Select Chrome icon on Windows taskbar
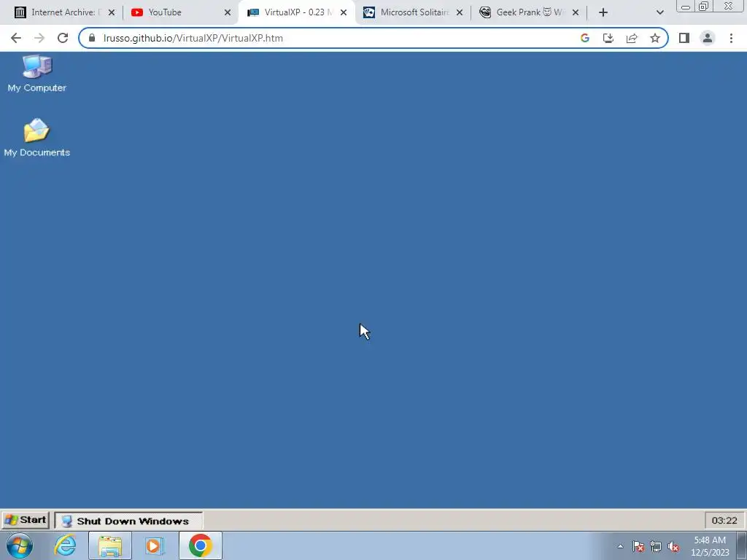 [x=200, y=545]
